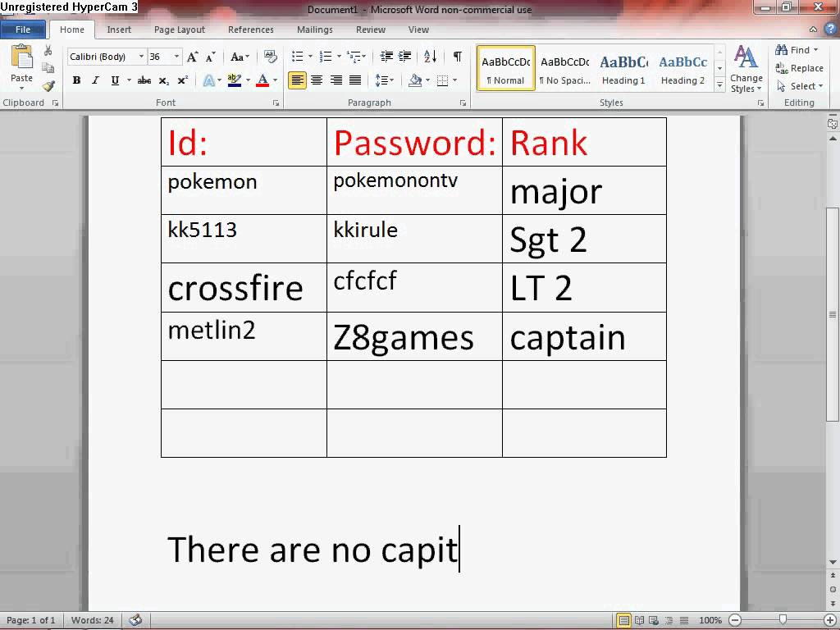Select Center alignment
Viewport: 840px width, 630px height.
317,80
